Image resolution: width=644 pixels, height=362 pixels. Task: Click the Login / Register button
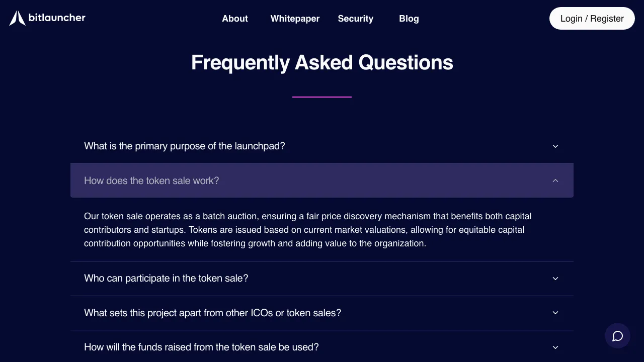tap(592, 19)
